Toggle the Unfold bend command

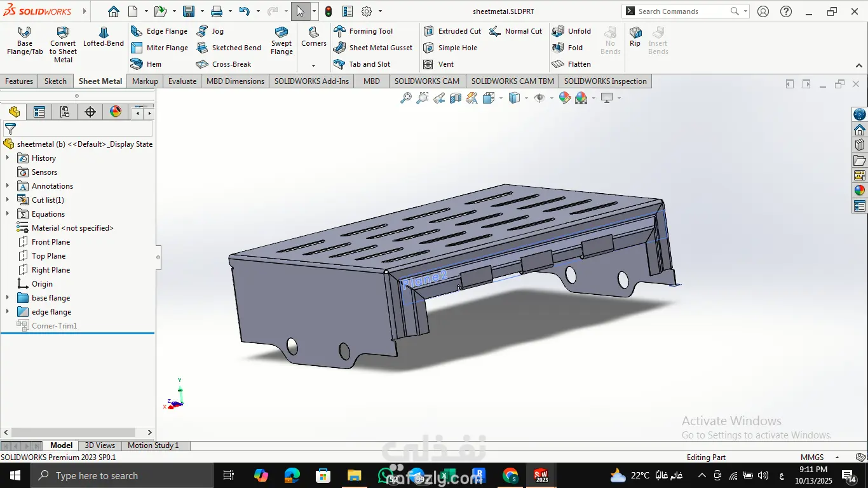572,31
